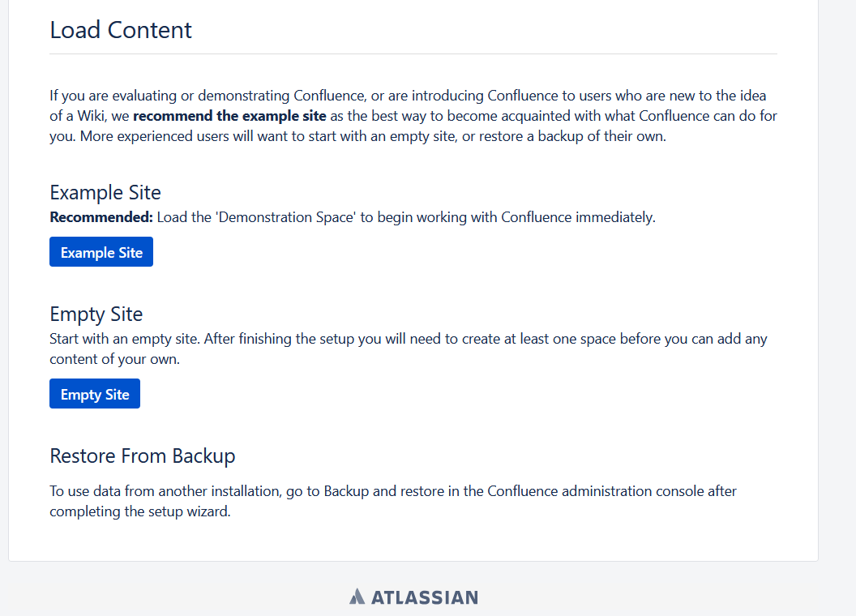Click the 'completing the setup wizard' text
The height and width of the screenshot is (616, 856).
(x=140, y=511)
